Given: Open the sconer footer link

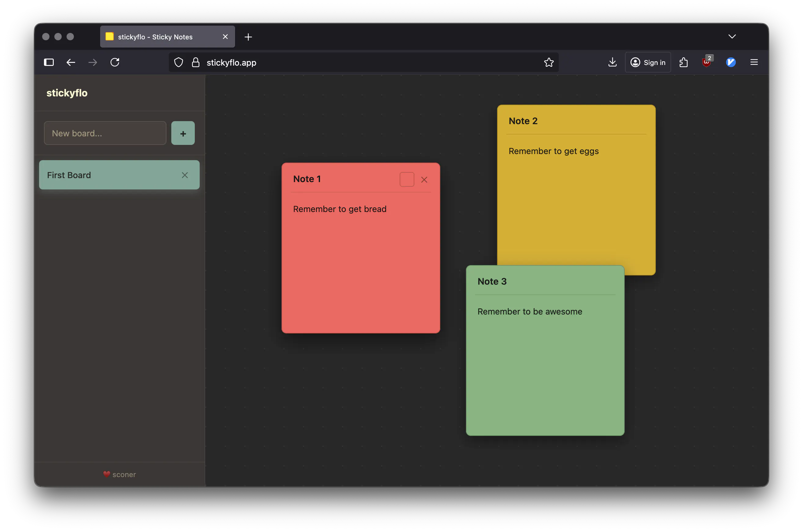Looking at the screenshot, I should click(x=119, y=474).
